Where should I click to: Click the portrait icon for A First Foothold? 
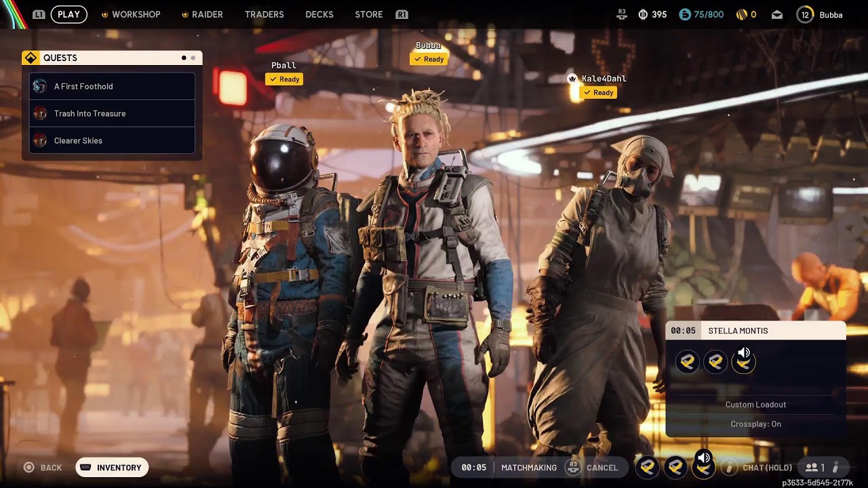[x=40, y=86]
